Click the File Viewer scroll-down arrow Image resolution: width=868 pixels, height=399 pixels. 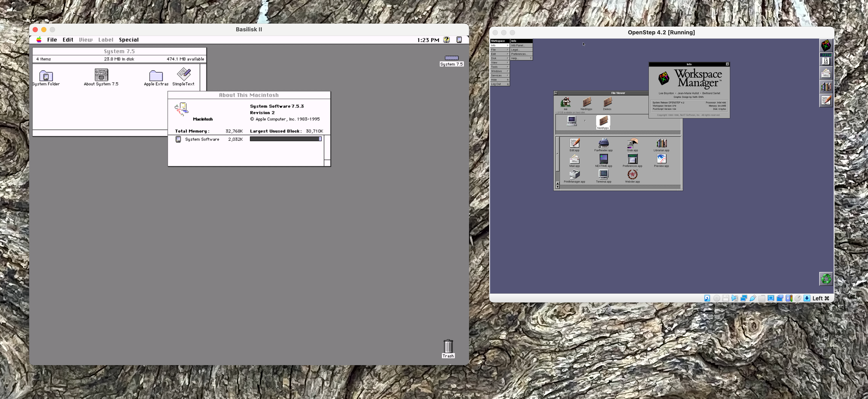pos(557,187)
